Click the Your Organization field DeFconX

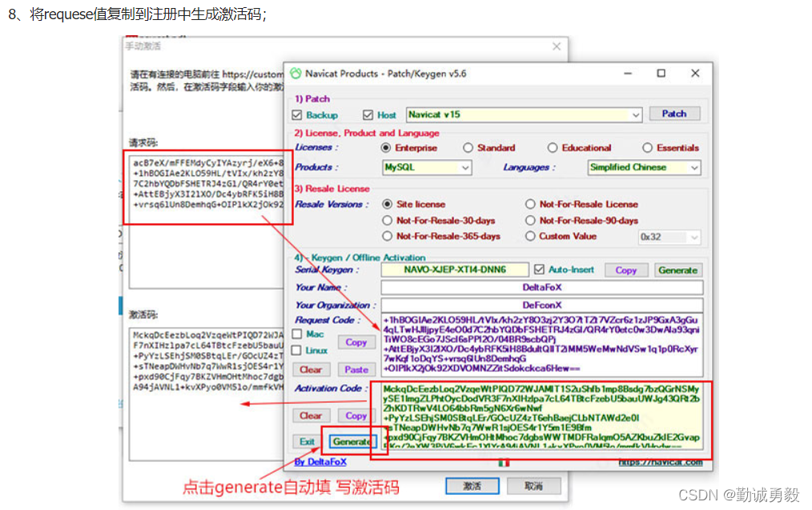541,305
